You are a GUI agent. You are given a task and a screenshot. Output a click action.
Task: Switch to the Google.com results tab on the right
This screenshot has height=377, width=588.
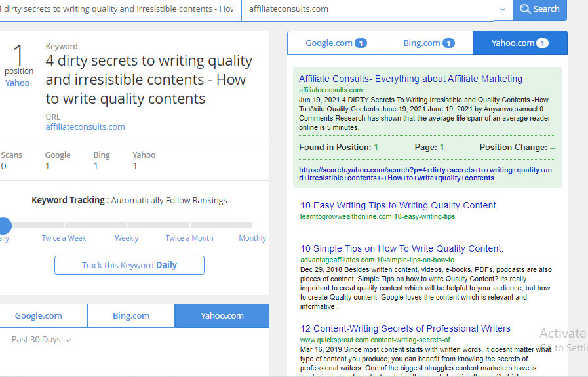pyautogui.click(x=336, y=43)
